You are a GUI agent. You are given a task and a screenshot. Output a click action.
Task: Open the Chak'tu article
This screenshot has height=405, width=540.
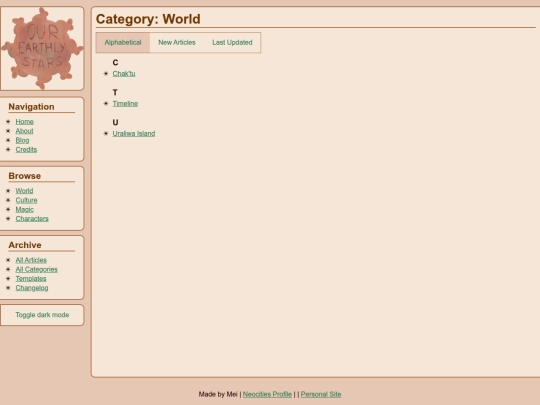(x=124, y=74)
